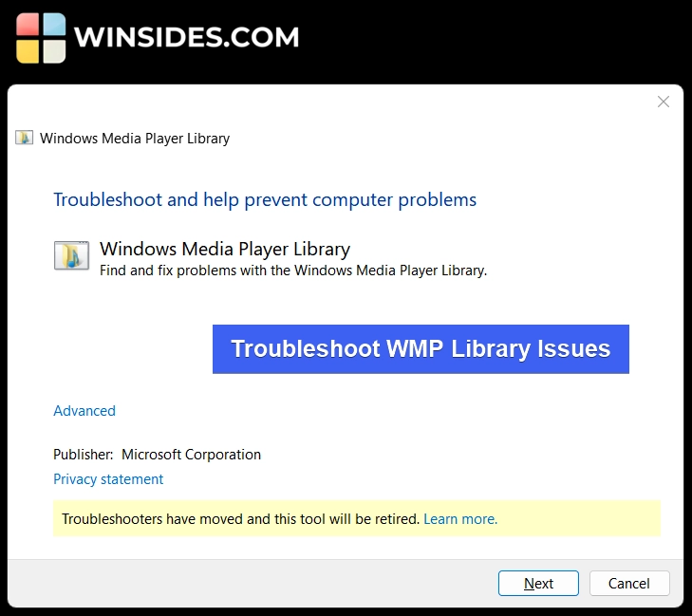Click the red tile in the Winsides logo
The height and width of the screenshot is (616, 692).
[28, 25]
